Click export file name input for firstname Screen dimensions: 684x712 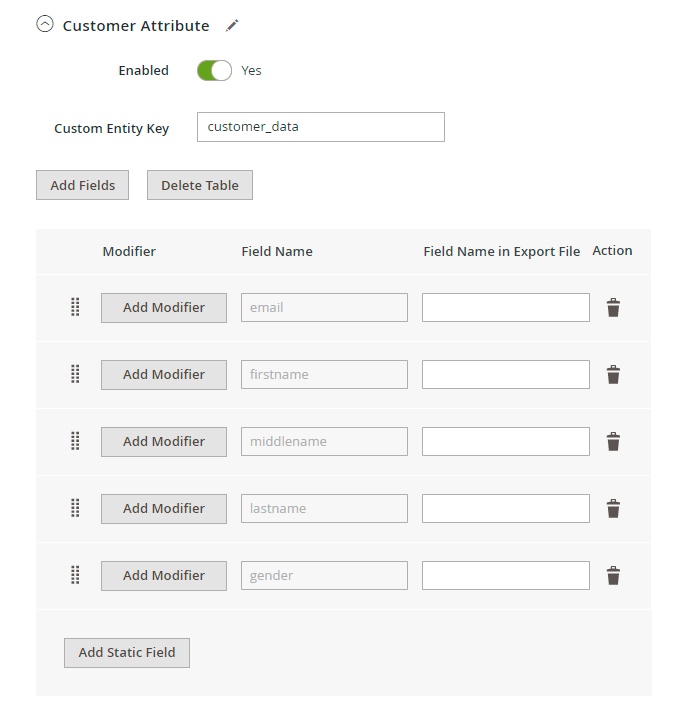coord(505,374)
